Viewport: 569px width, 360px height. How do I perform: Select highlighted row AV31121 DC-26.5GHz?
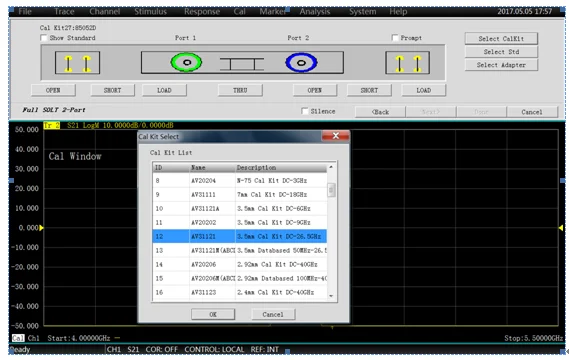click(x=240, y=236)
